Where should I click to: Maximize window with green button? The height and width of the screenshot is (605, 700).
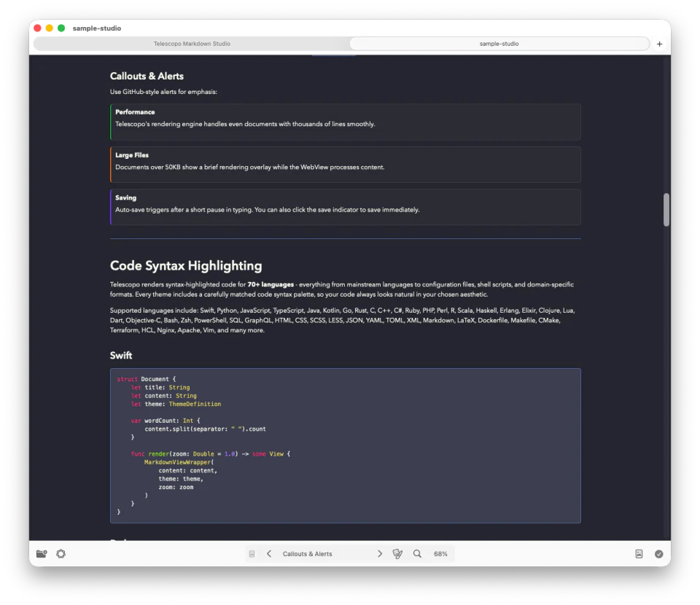[x=61, y=28]
